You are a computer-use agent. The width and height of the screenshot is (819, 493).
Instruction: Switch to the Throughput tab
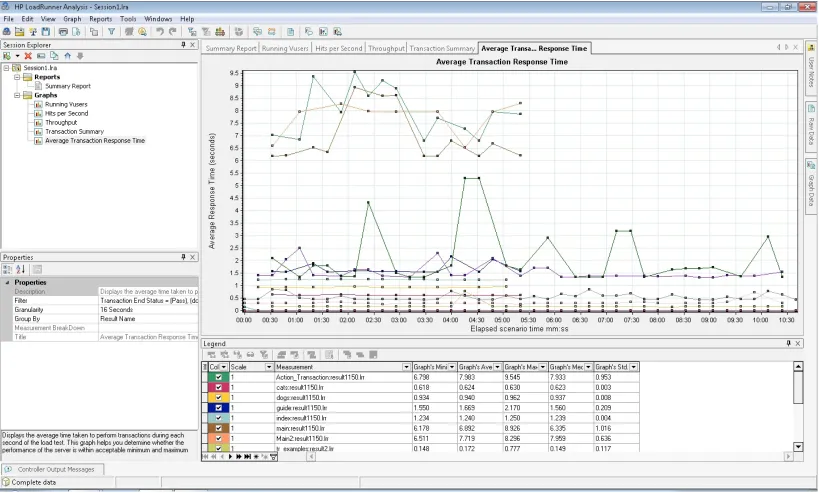[386, 48]
